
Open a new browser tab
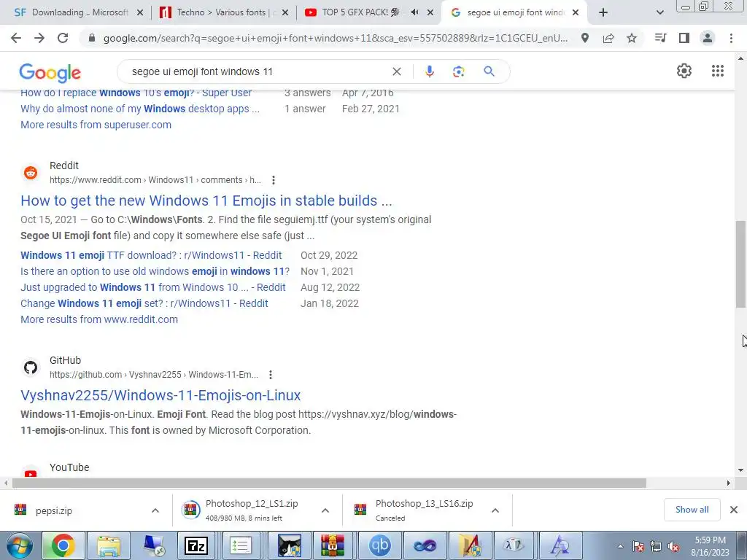click(x=603, y=12)
